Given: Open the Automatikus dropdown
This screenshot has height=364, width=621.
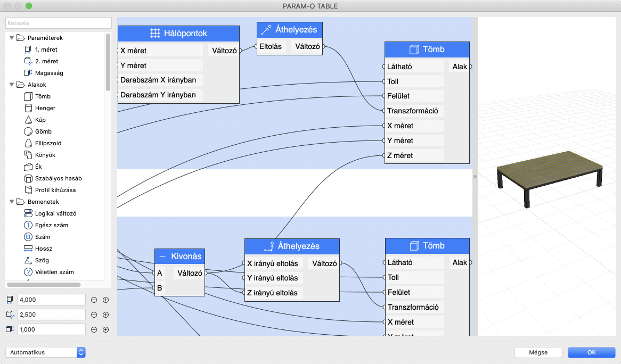Looking at the screenshot, I should [45, 352].
